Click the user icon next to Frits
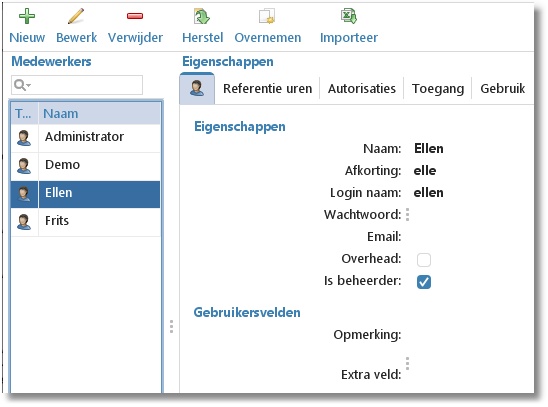Viewport: 548px width, 407px height. [24, 222]
